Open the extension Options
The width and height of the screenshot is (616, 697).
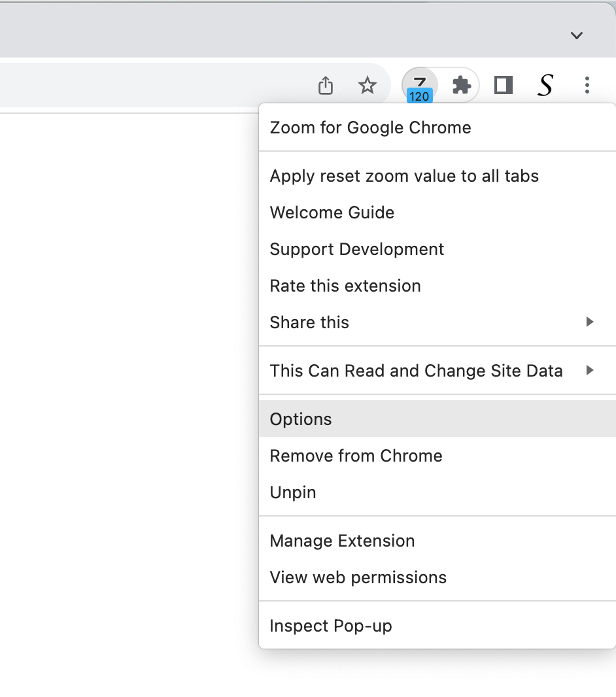point(300,418)
